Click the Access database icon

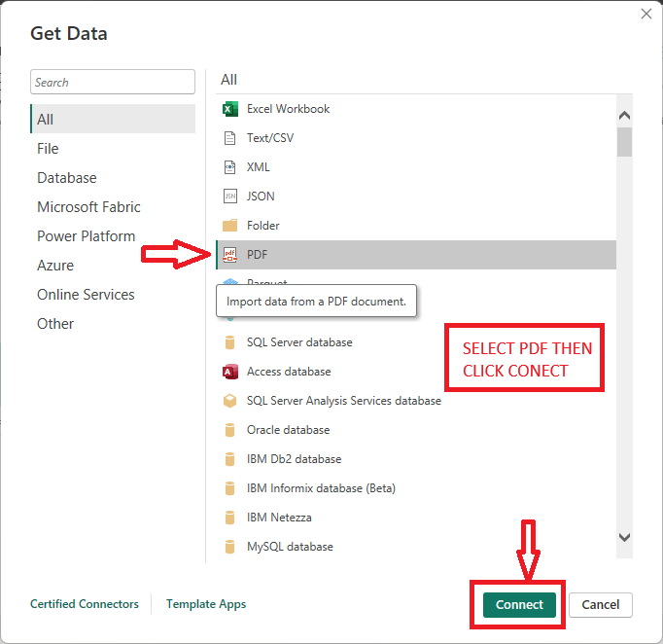[230, 372]
